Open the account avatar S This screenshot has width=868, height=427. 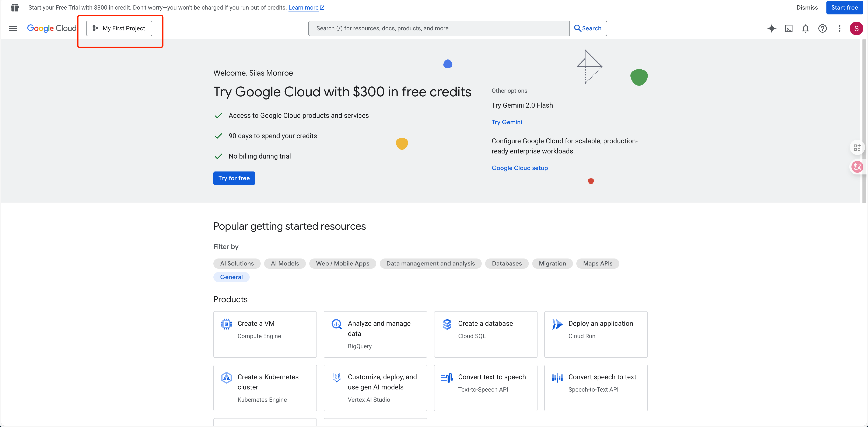pos(856,28)
